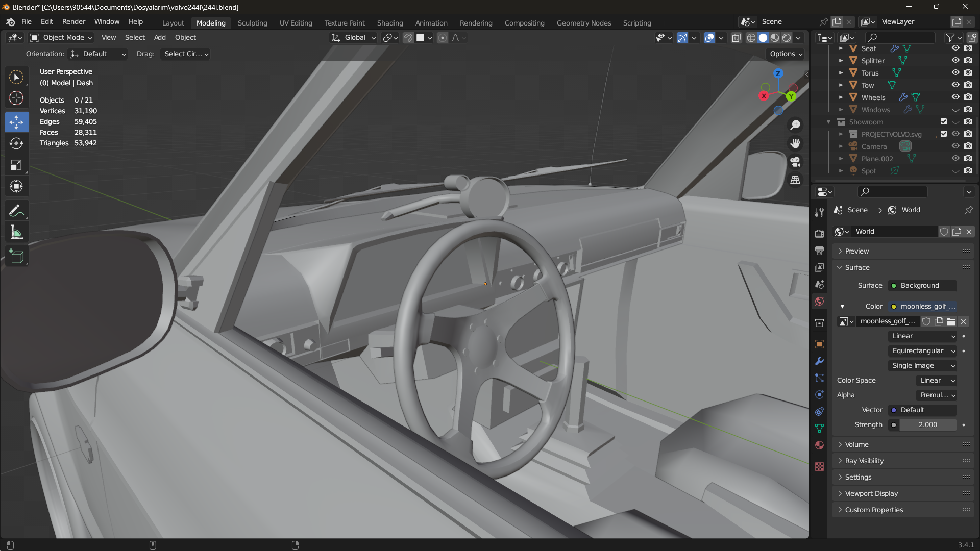Screen dimensions: 980x551
Task: Toggle camera view in viewport
Action: click(x=795, y=162)
